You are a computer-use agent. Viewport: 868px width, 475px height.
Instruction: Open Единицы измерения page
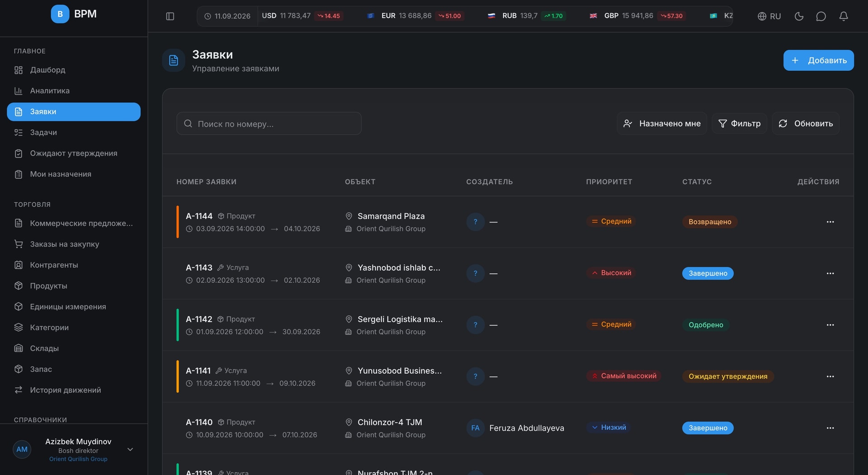[x=74, y=307]
